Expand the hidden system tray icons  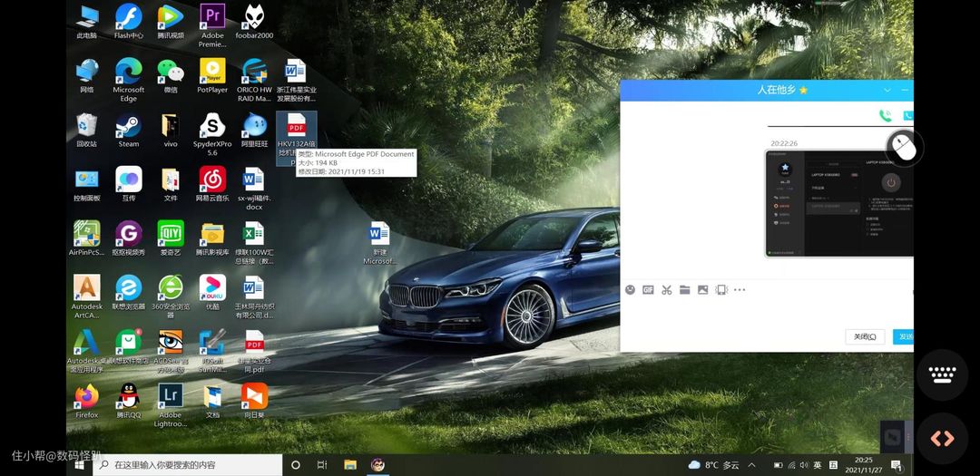click(753, 465)
